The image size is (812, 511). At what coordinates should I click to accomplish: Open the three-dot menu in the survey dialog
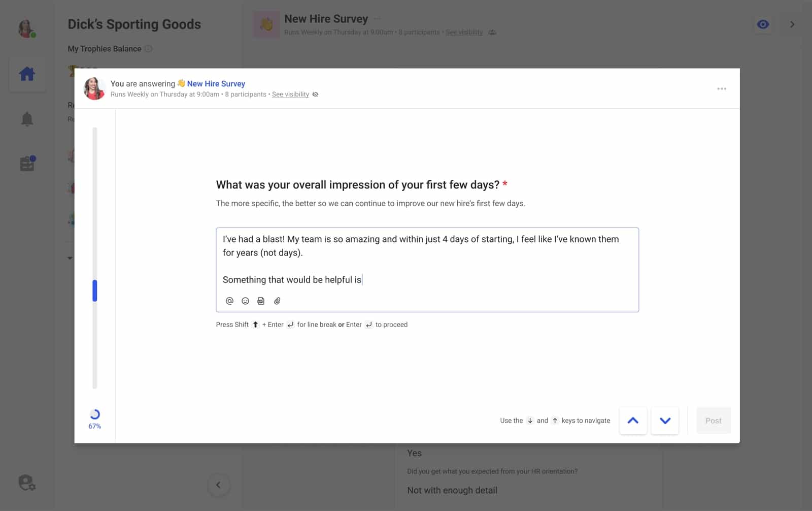click(722, 88)
